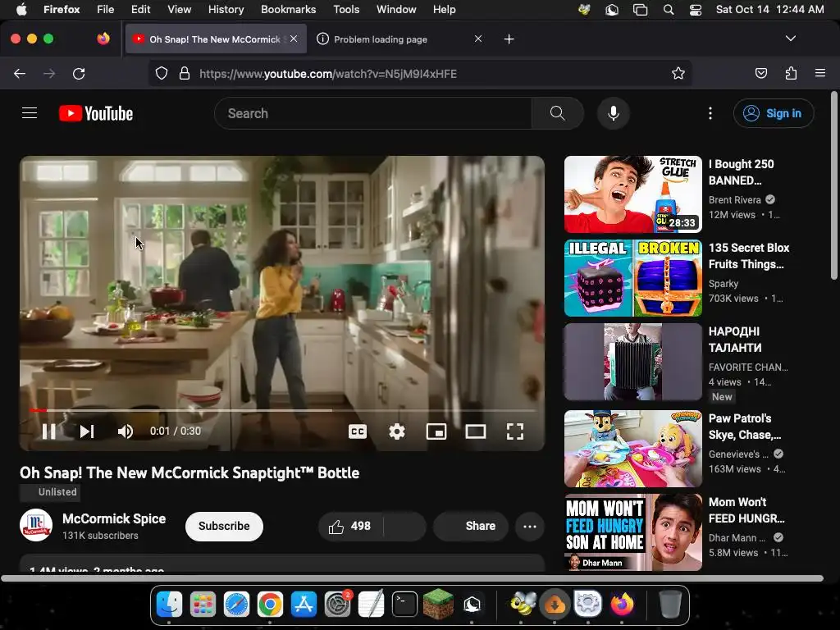840x630 pixels.
Task: Open more actions ellipsis menu
Action: tap(530, 526)
